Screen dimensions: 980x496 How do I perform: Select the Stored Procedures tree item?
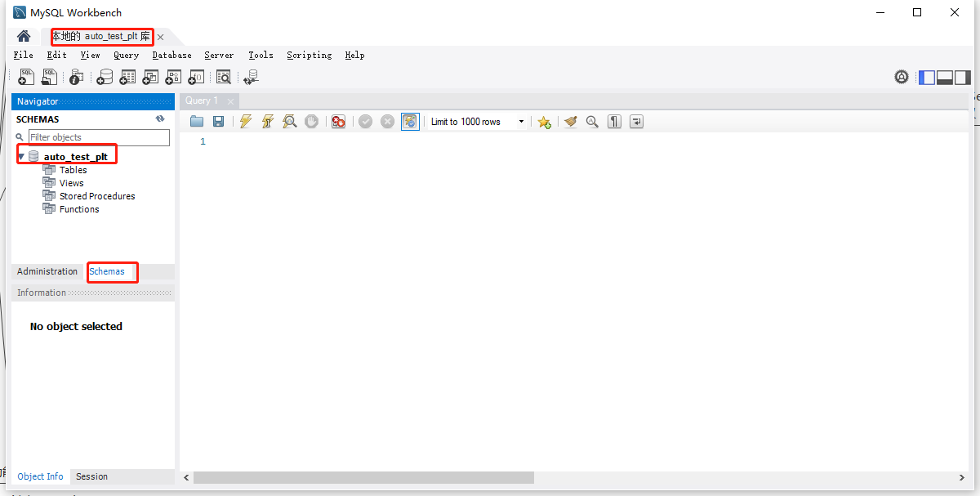coord(96,196)
